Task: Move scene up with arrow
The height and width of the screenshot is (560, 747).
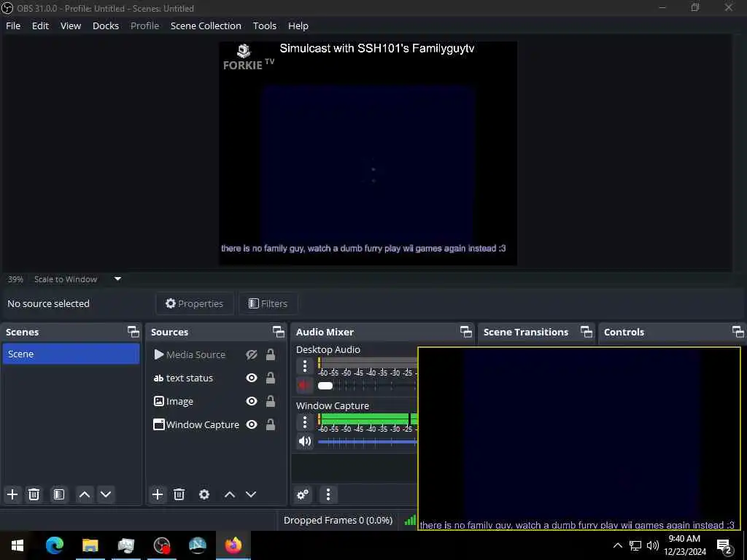Action: click(85, 494)
